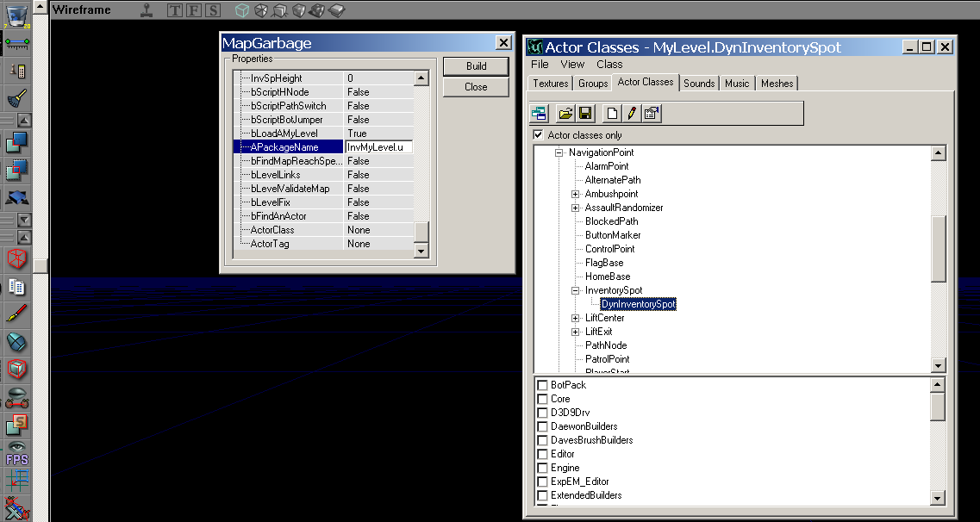The image size is (980, 522).
Task: Uncheck the Actor classes only checkbox
Action: [x=539, y=135]
